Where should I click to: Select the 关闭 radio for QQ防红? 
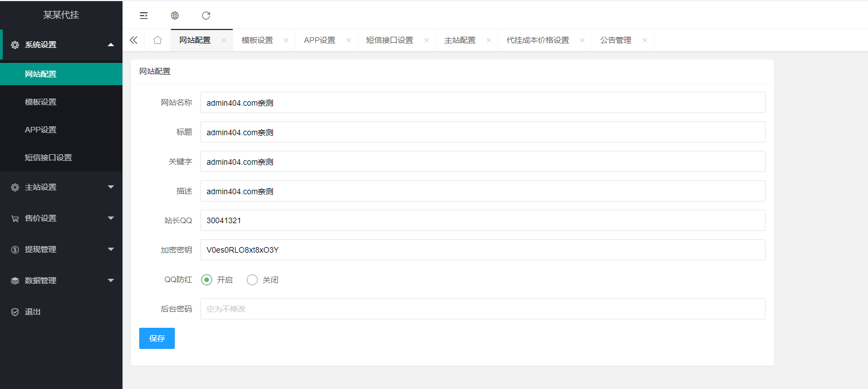pyautogui.click(x=252, y=280)
